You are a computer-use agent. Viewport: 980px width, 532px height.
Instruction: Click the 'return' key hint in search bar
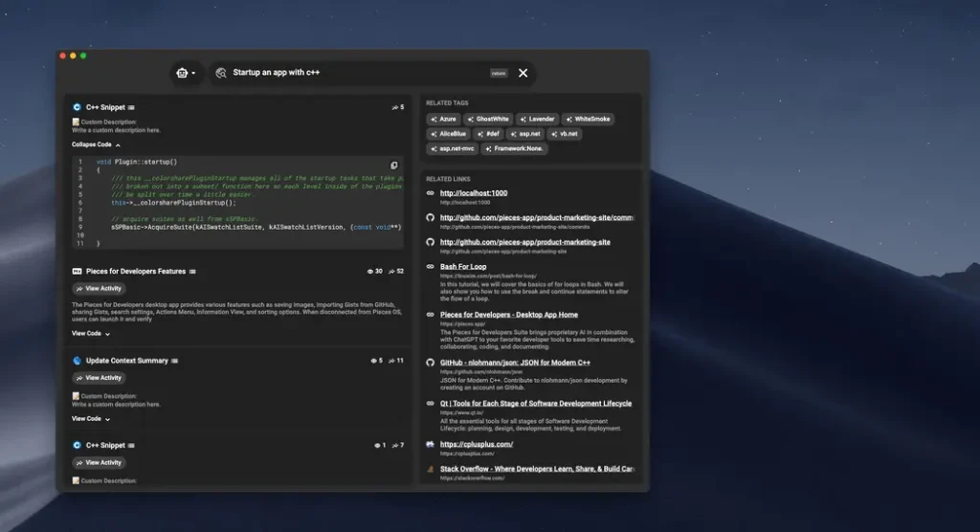[498, 73]
